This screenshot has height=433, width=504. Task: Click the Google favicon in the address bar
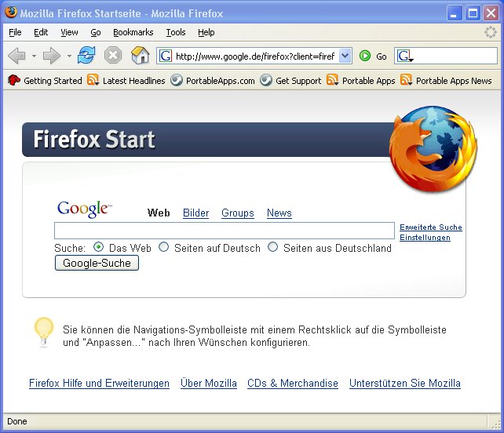pyautogui.click(x=166, y=56)
